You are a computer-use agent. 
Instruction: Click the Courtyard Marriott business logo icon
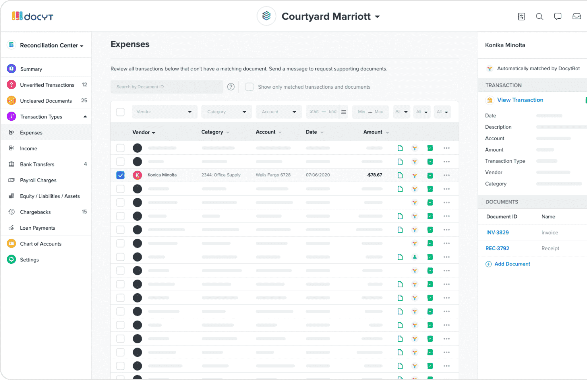(x=266, y=16)
